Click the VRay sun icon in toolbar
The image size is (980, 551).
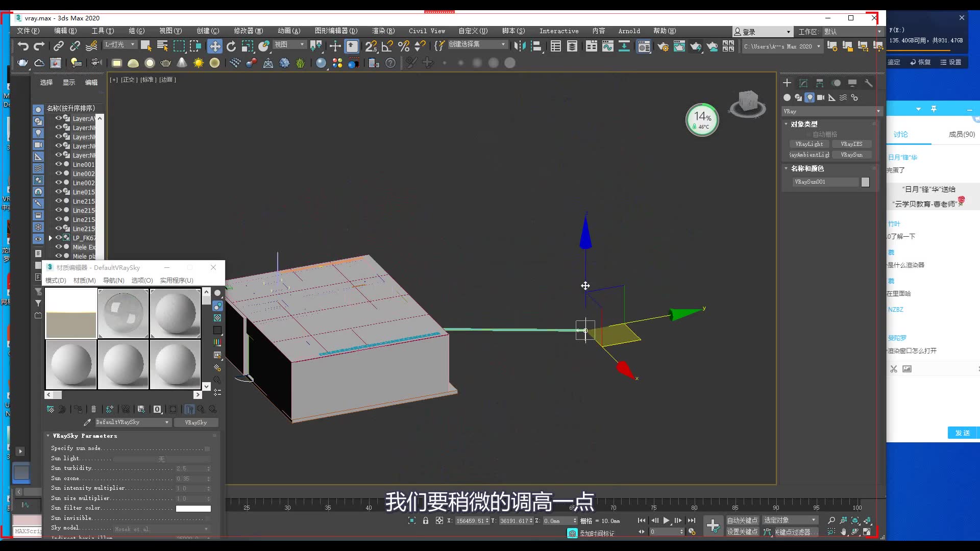(198, 63)
